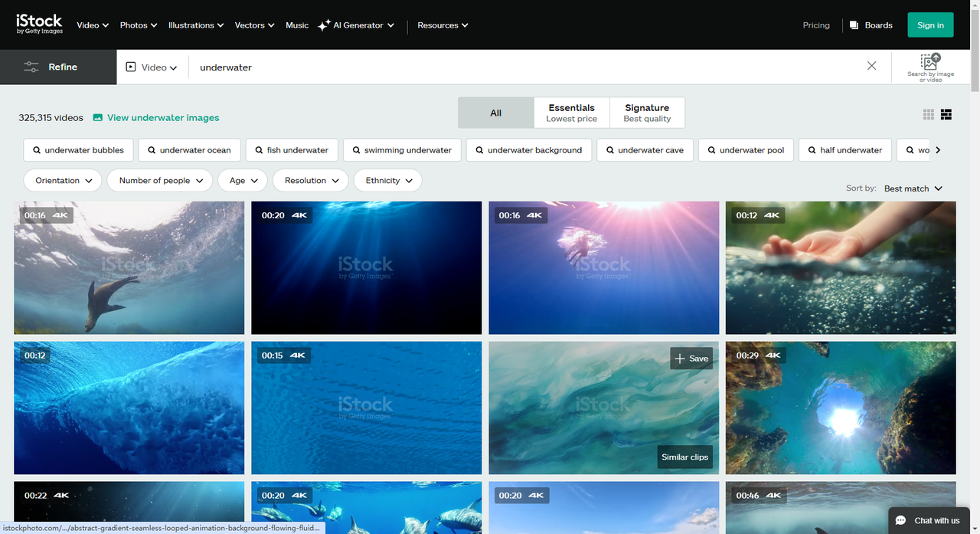Open the Resolution filter dropdown

[311, 181]
